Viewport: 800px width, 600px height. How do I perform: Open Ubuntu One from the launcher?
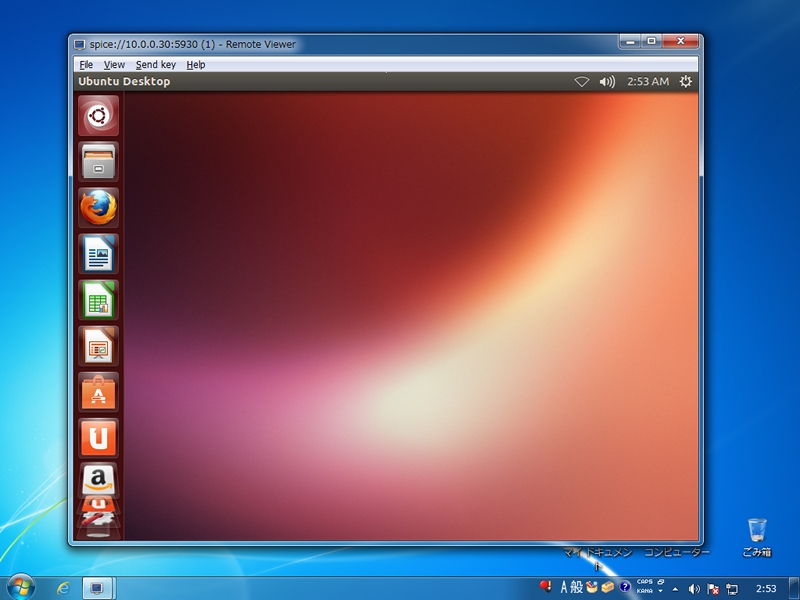98,438
